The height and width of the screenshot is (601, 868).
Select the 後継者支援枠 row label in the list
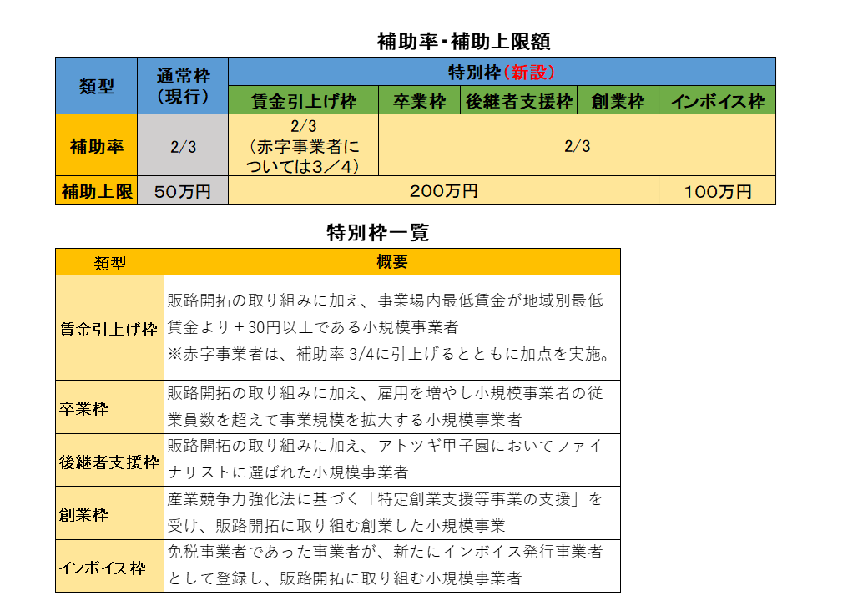109,462
